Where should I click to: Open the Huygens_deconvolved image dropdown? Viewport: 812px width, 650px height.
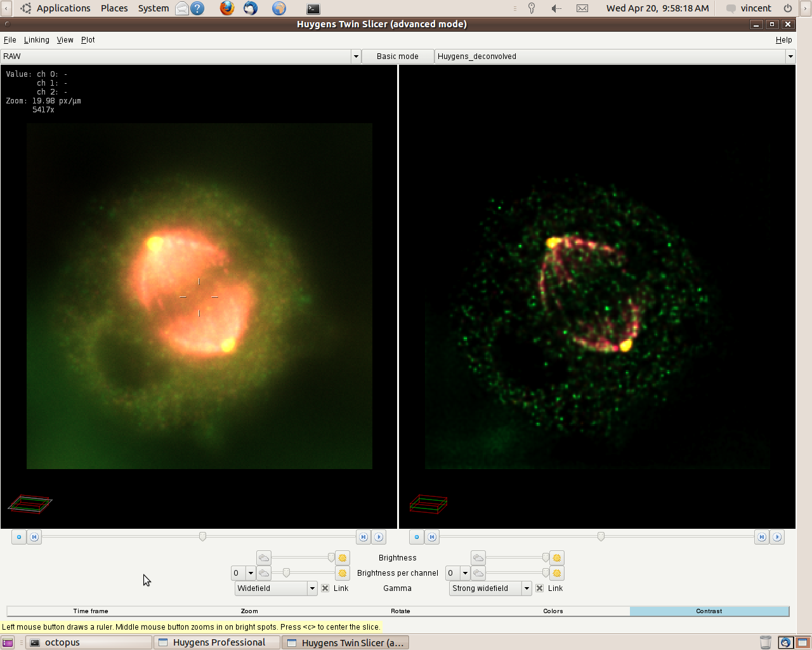point(790,56)
